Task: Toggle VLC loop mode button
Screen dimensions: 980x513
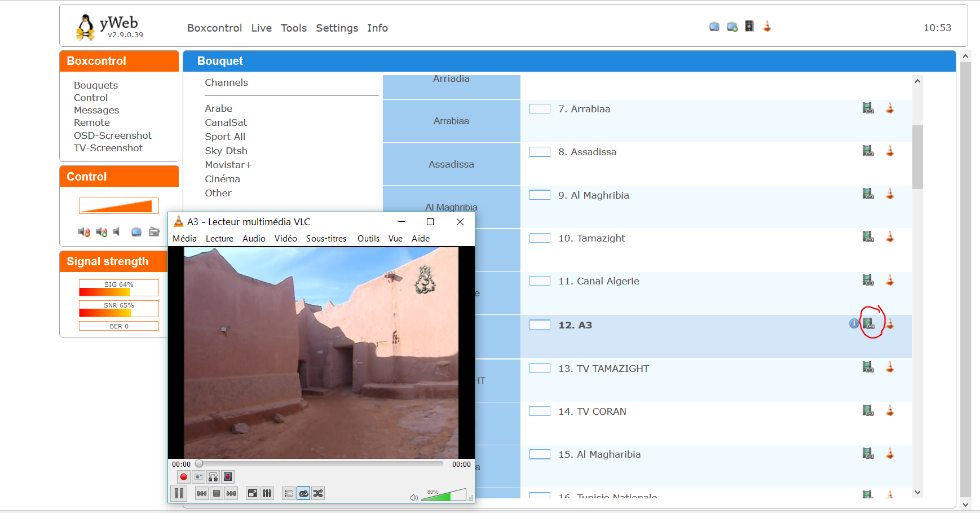Action: [303, 493]
